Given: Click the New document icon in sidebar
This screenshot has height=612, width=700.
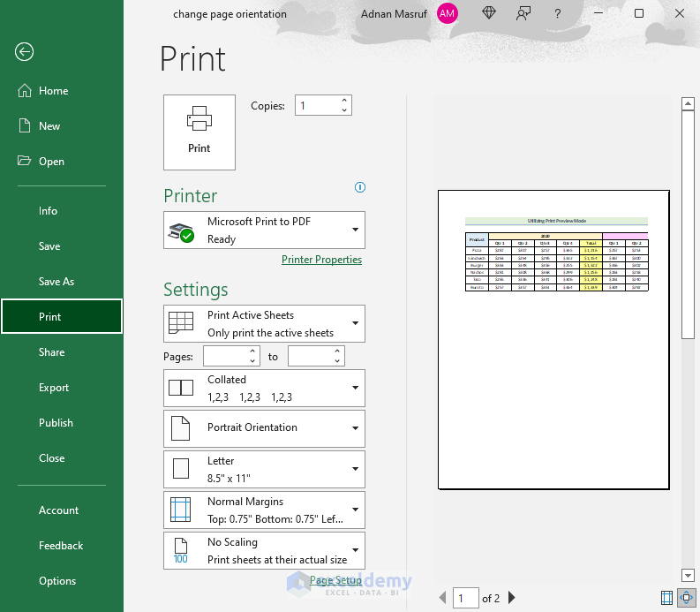Looking at the screenshot, I should [25, 126].
